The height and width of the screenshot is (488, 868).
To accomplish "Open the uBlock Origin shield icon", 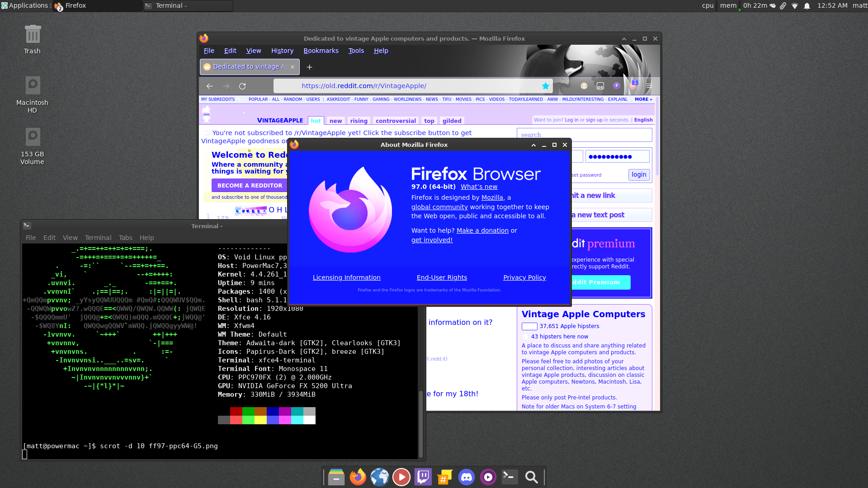I will coord(633,86).
